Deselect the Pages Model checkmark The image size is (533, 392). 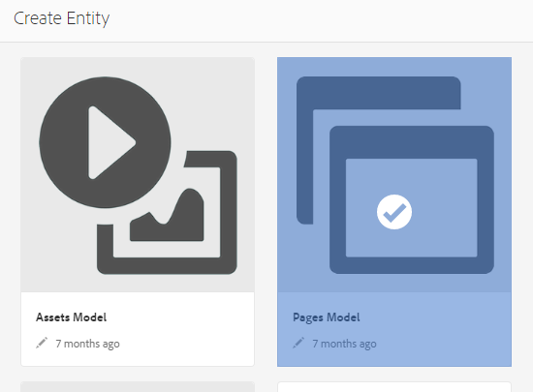[394, 212]
